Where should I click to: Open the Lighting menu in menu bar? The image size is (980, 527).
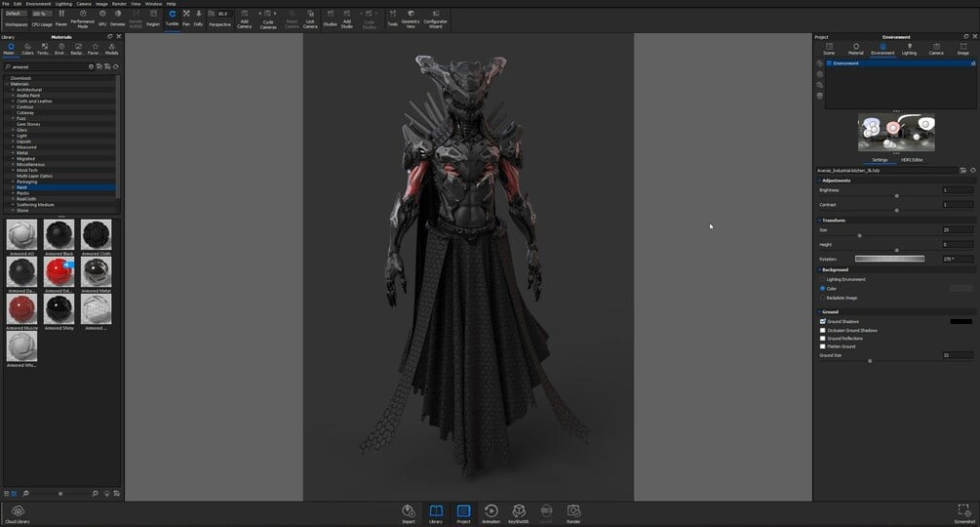pyautogui.click(x=63, y=4)
